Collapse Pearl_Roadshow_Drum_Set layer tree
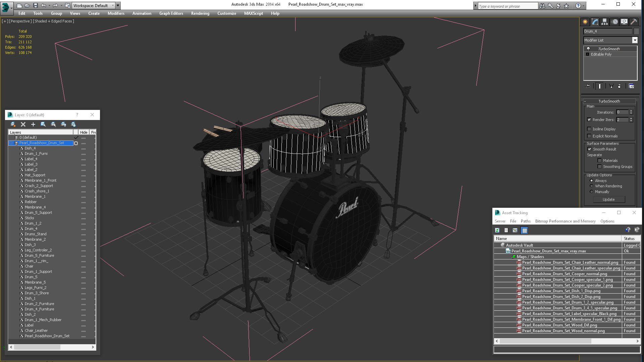Viewport: 644px width, 362px height. pos(11,143)
